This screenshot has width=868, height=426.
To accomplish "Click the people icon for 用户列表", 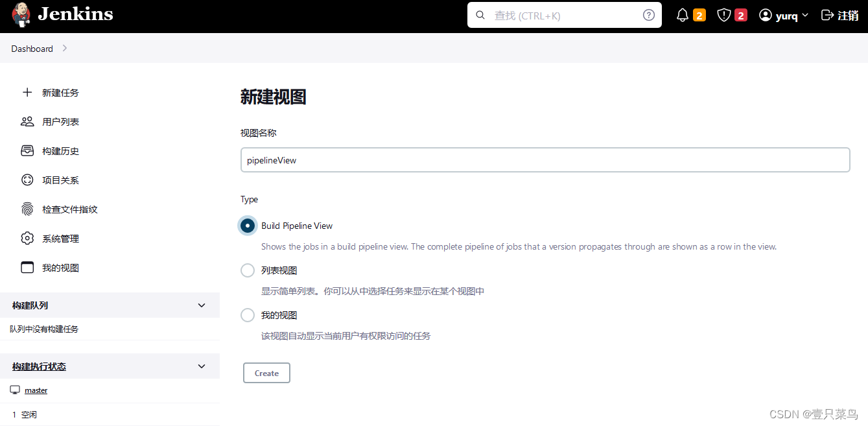I will [27, 121].
